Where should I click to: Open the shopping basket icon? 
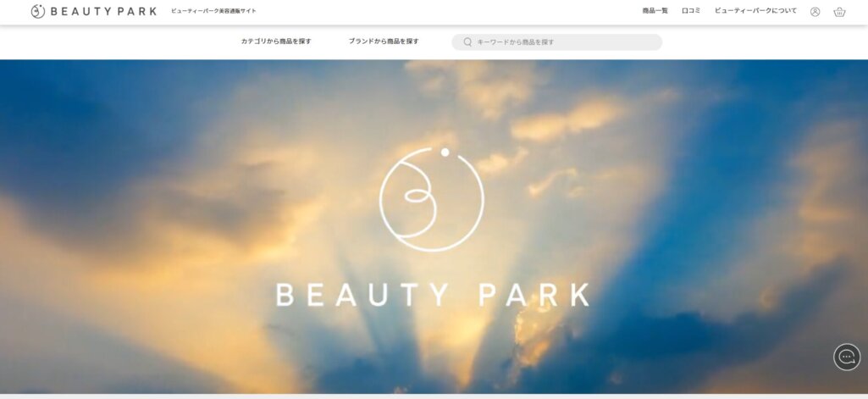click(839, 12)
